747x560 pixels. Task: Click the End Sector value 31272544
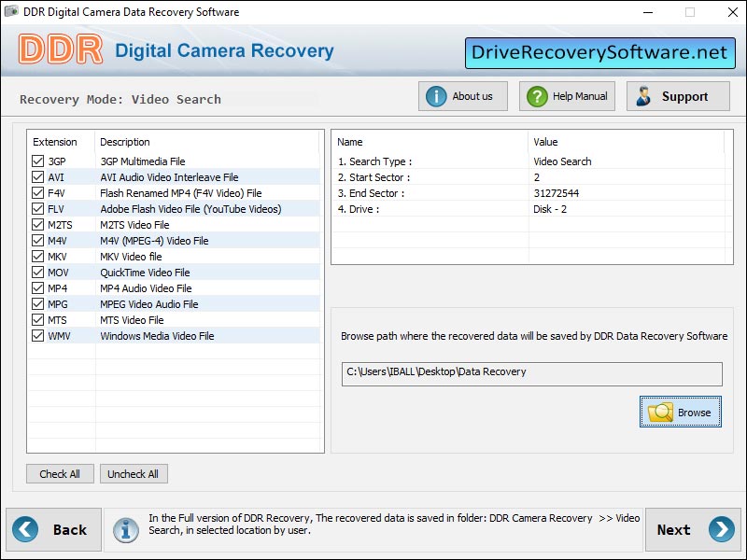[x=556, y=193]
